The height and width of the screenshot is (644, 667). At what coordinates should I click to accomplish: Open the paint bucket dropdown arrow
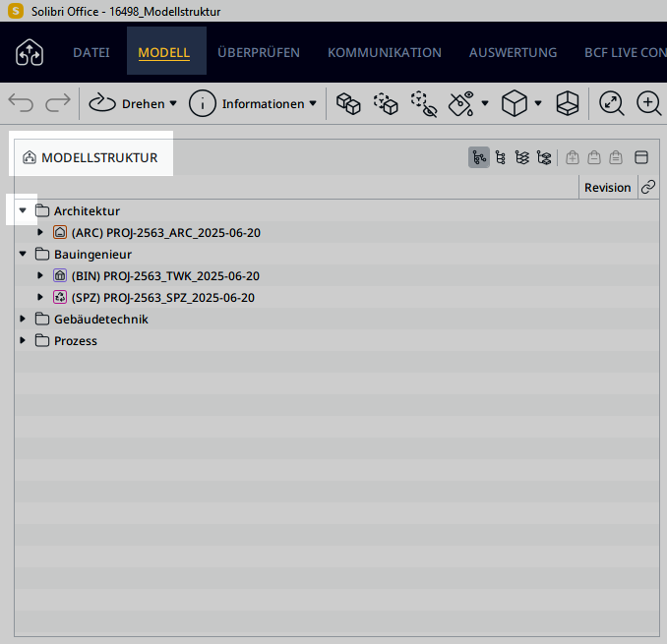[485, 103]
